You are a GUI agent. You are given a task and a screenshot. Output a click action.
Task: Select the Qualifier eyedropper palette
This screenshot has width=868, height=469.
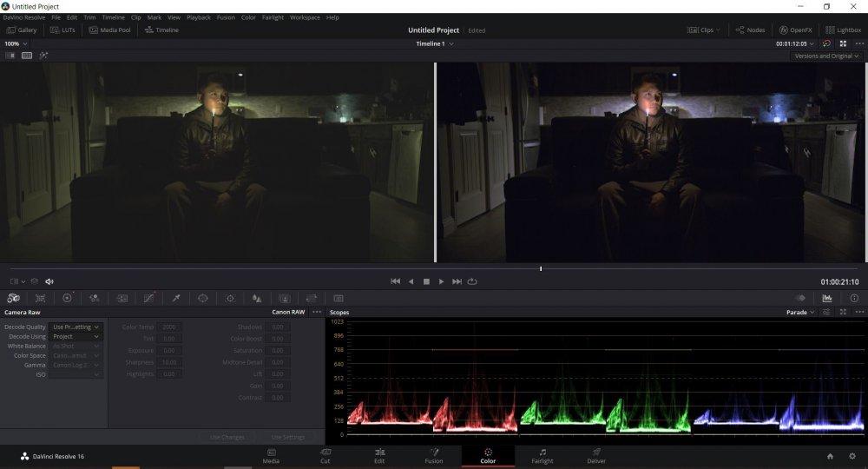(175, 298)
